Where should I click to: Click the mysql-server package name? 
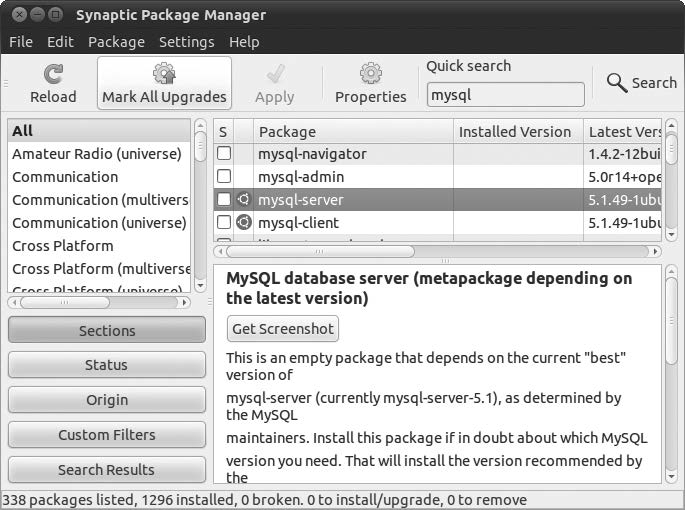pyautogui.click(x=301, y=200)
